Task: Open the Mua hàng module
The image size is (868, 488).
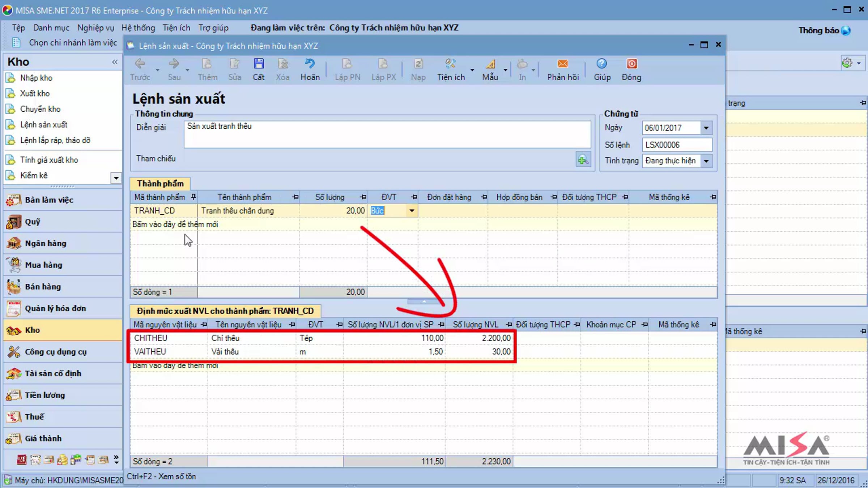Action: [x=63, y=265]
